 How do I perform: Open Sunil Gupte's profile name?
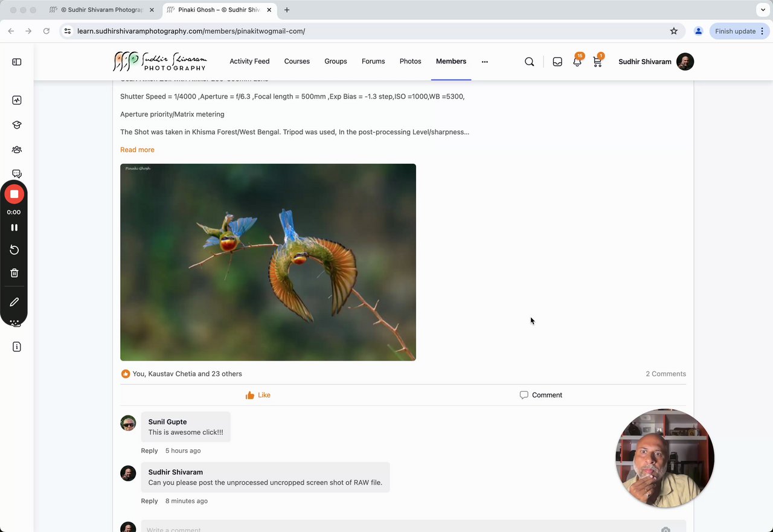pos(167,421)
